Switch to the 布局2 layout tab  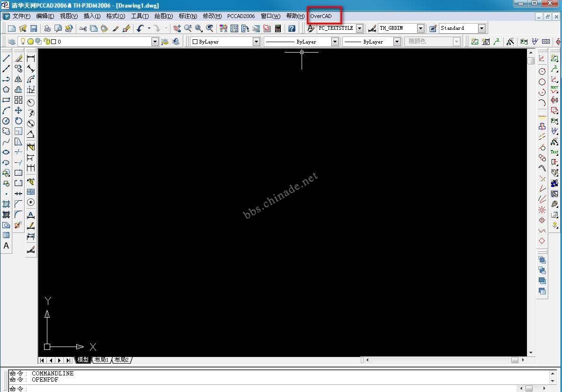[122, 360]
